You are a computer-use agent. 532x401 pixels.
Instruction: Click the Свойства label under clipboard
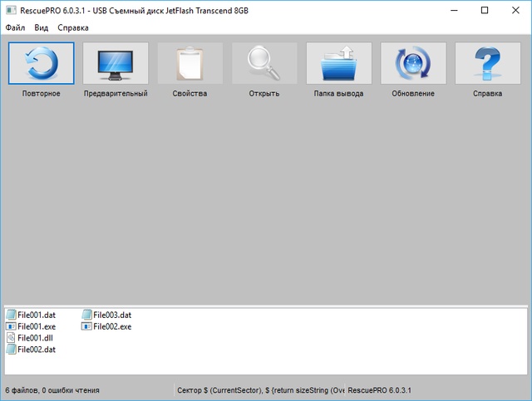click(x=190, y=94)
